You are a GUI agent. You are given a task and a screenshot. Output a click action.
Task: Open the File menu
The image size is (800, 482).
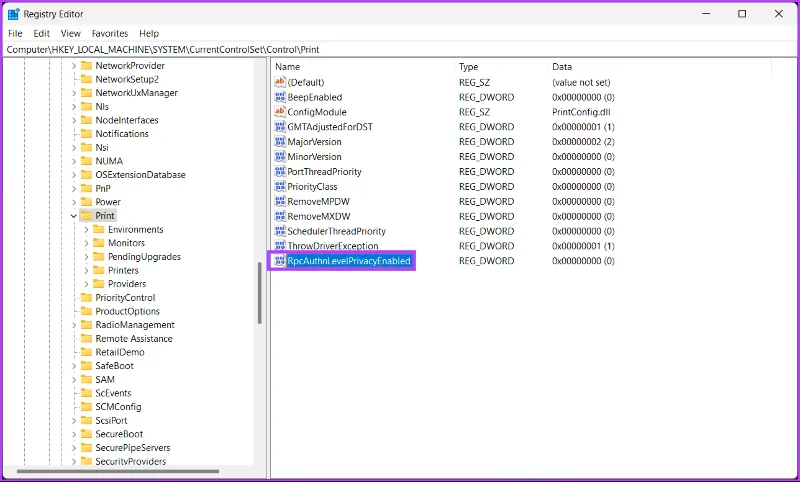pos(15,33)
